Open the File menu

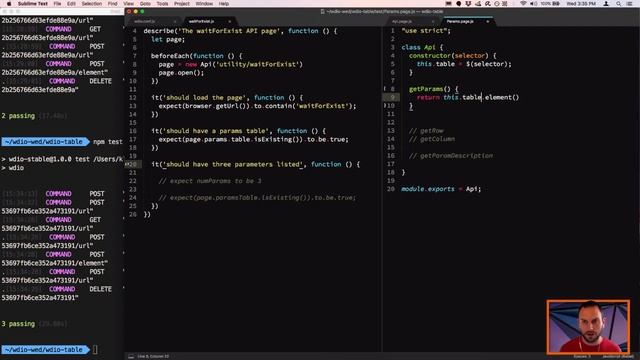[57, 4]
